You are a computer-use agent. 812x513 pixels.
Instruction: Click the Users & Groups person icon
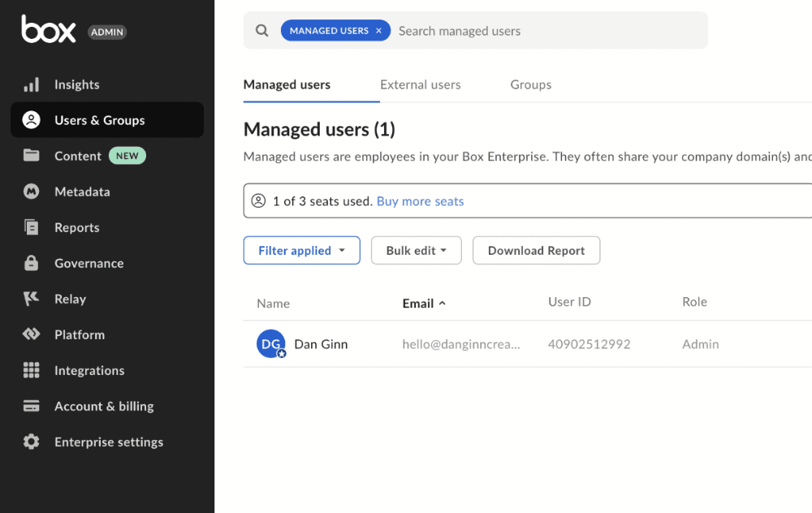coord(31,120)
